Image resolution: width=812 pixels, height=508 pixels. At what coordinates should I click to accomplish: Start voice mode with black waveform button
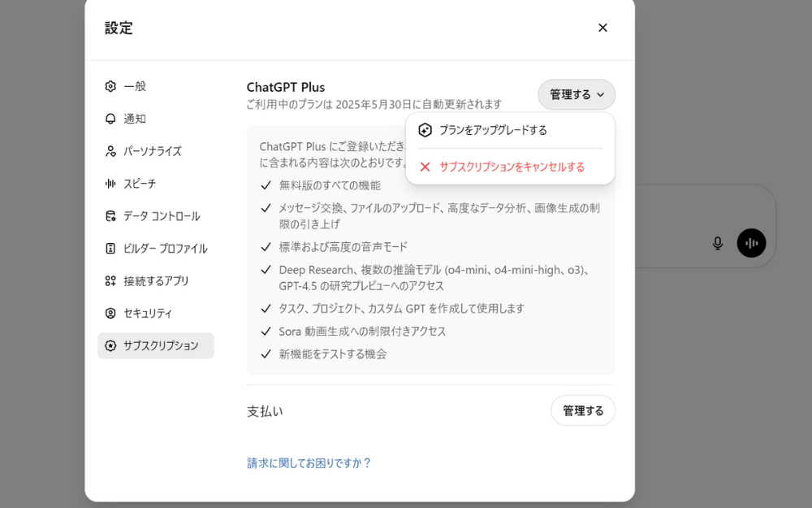[x=751, y=243]
